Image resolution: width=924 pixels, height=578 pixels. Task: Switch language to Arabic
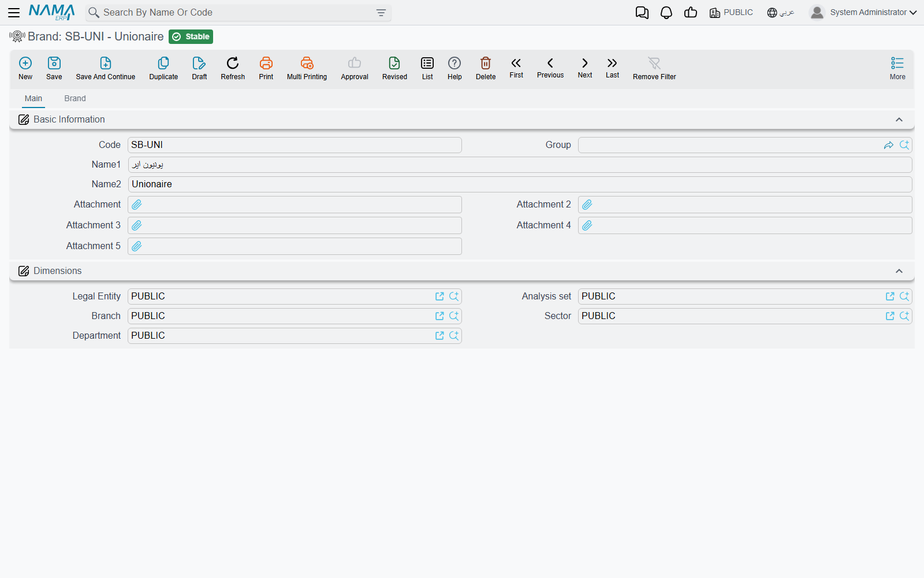(781, 13)
